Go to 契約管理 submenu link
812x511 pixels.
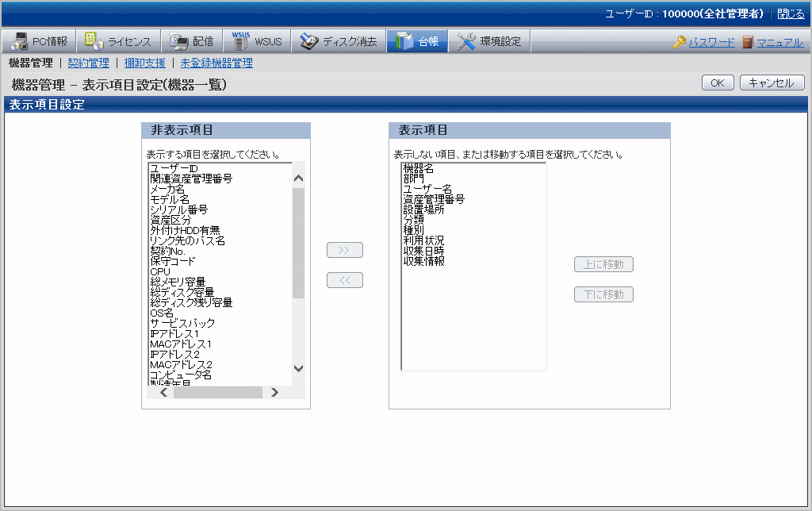pos(89,63)
